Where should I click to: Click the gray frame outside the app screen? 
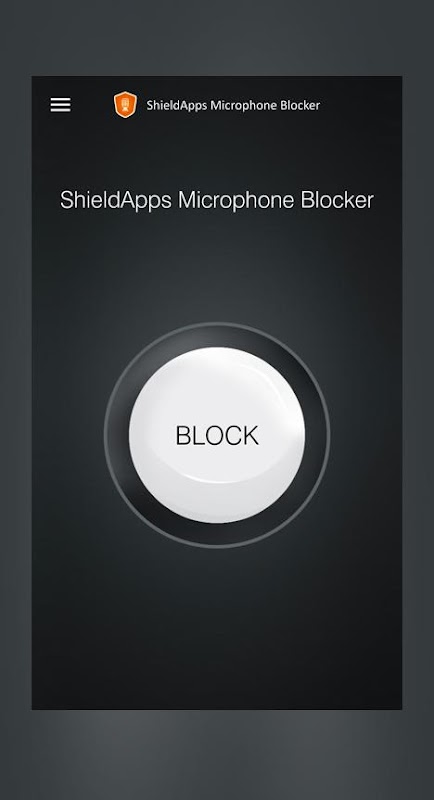(x=217, y=755)
